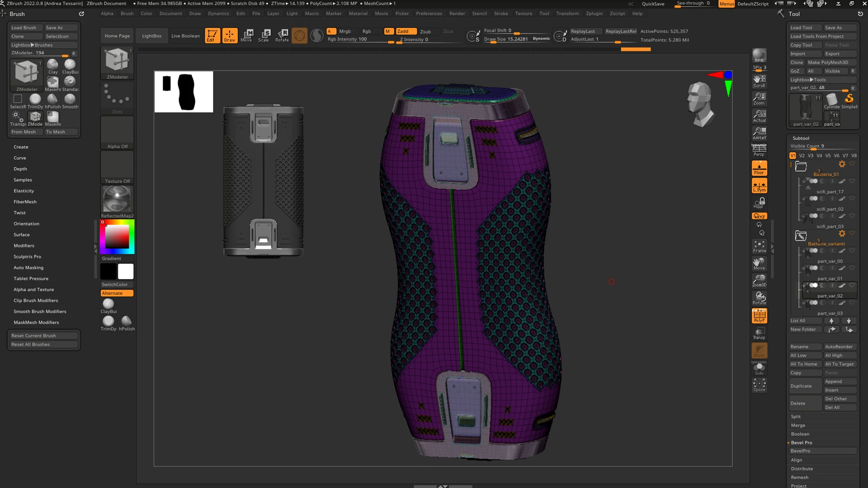The image size is (868, 488).
Task: Expand the Depth brush section
Action: click(x=20, y=169)
